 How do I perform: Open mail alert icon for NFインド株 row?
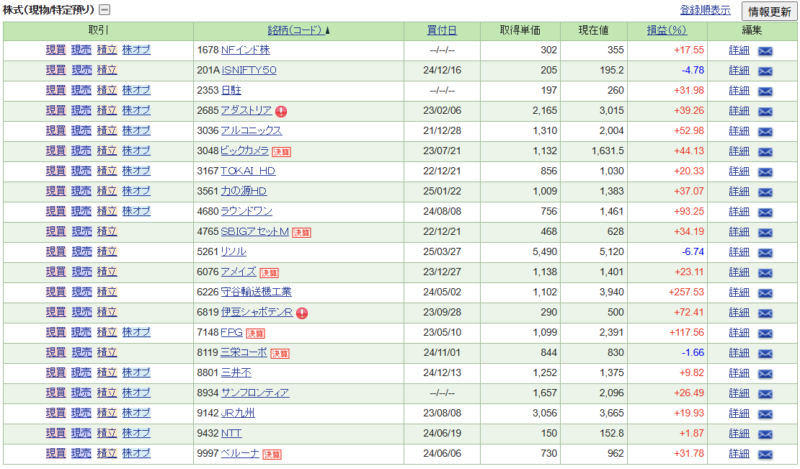[x=765, y=51]
